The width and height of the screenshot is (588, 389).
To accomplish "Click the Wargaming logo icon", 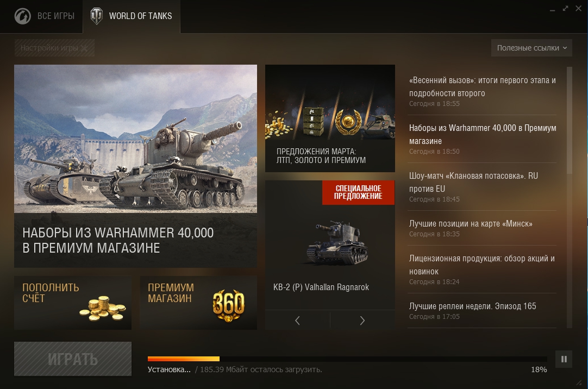I will click(x=22, y=16).
